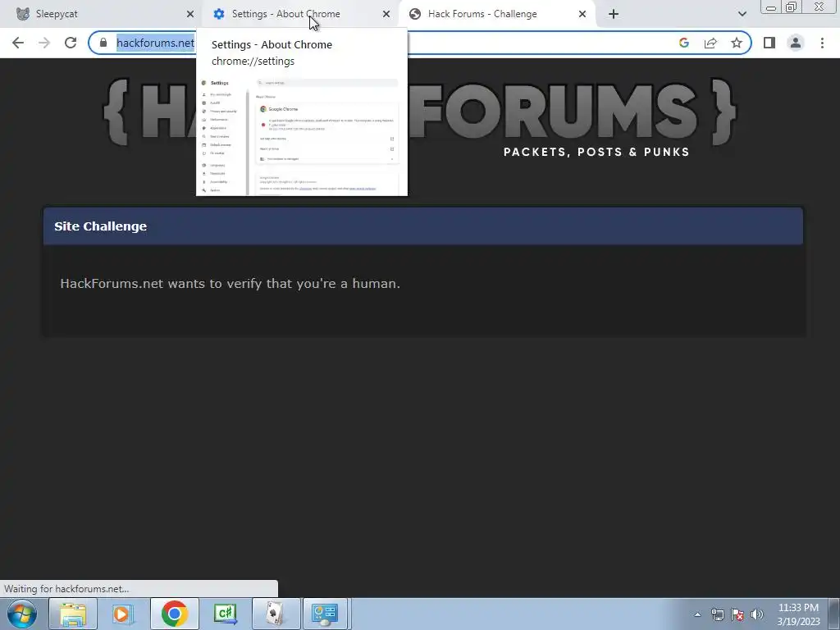Screen dimensions: 840x630
Task: Open a new tab
Action: pos(614,14)
